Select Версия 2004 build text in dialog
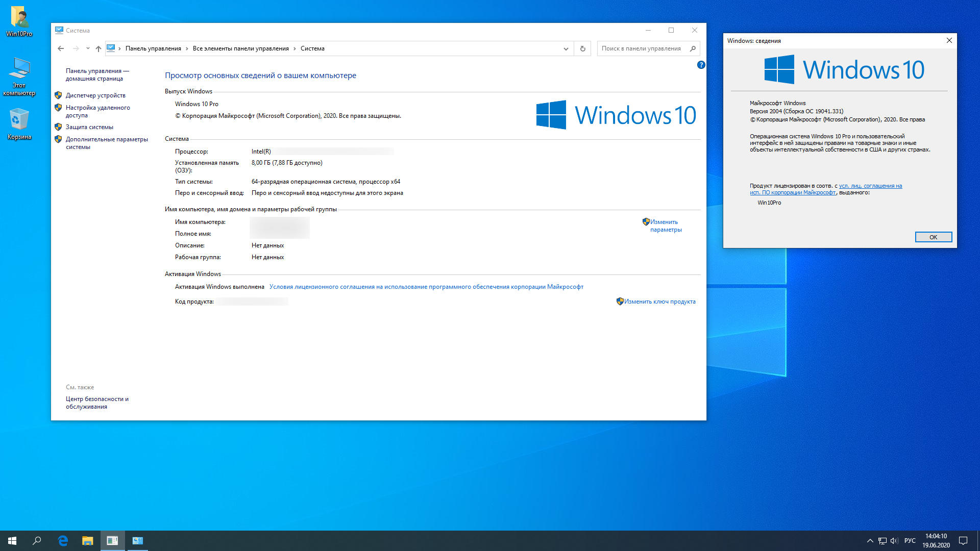Screen dimensions: 980x551 tap(796, 111)
